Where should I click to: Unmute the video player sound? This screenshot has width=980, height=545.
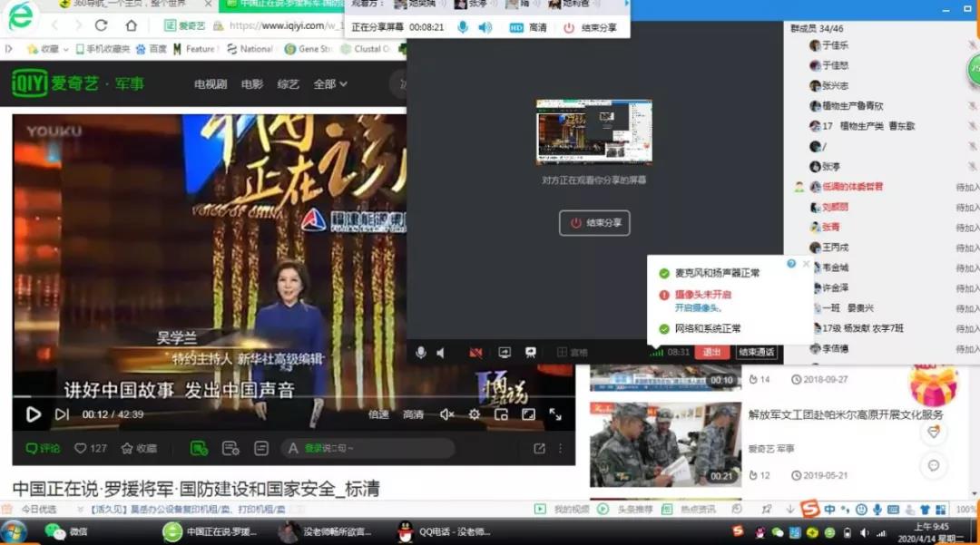click(x=446, y=414)
